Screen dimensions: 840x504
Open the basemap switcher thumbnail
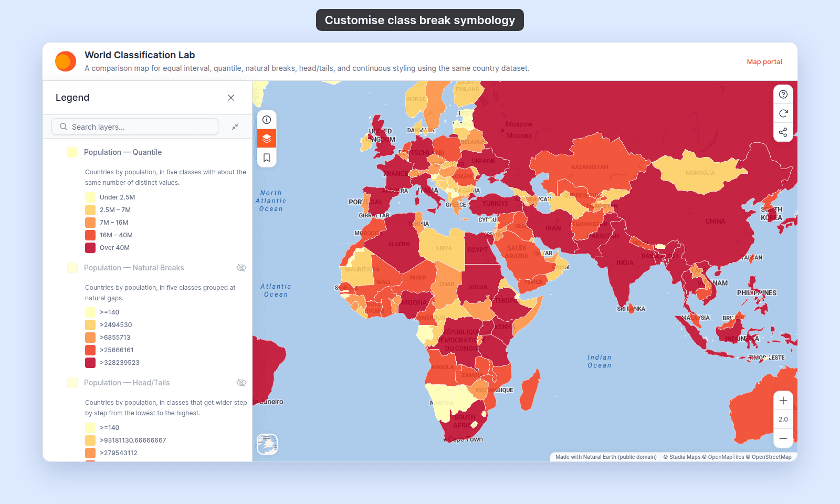(267, 444)
